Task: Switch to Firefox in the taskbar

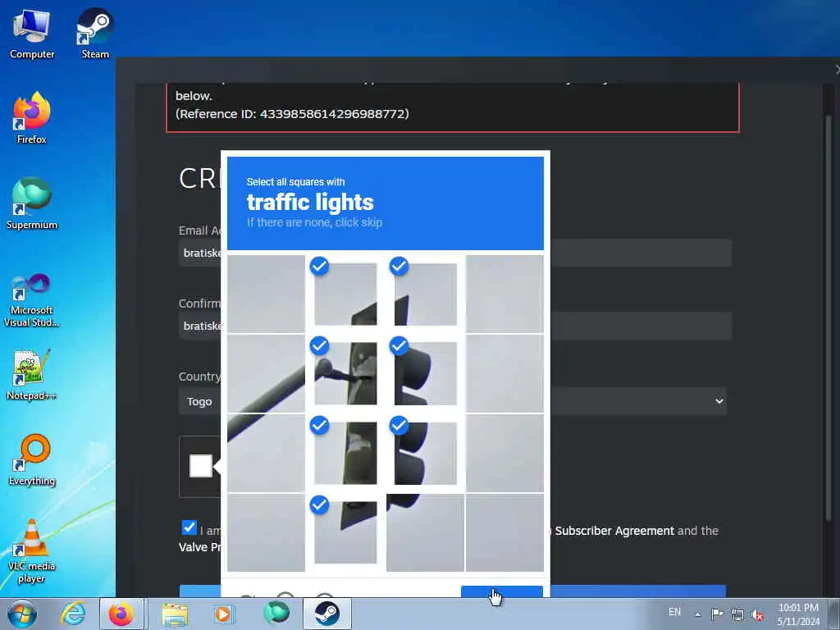Action: click(x=121, y=614)
